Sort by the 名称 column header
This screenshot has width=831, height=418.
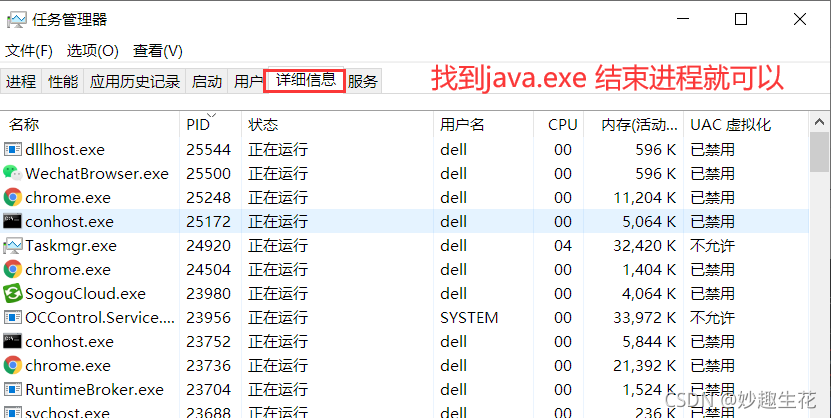tap(90, 124)
